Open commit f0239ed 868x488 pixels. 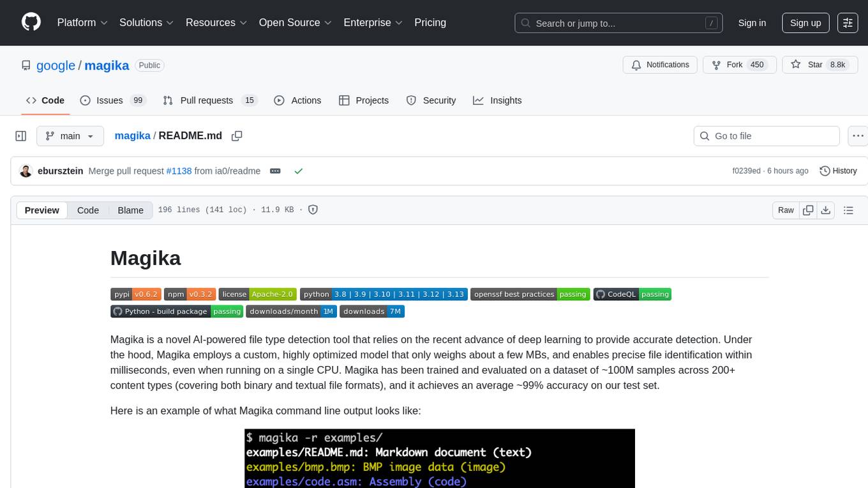746,171
